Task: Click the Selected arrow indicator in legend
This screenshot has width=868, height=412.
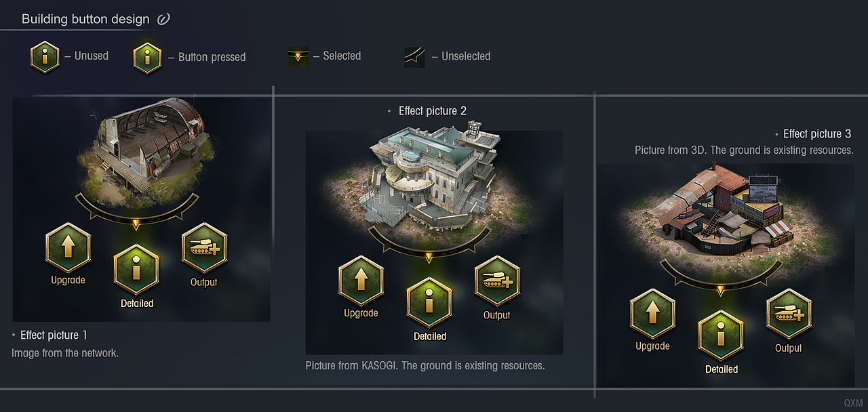Action: (x=298, y=57)
